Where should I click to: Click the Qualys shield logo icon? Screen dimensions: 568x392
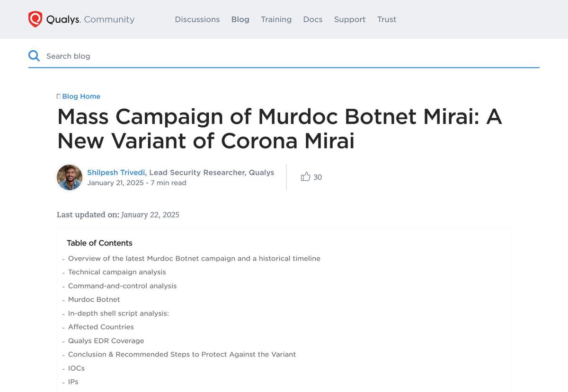(x=35, y=19)
